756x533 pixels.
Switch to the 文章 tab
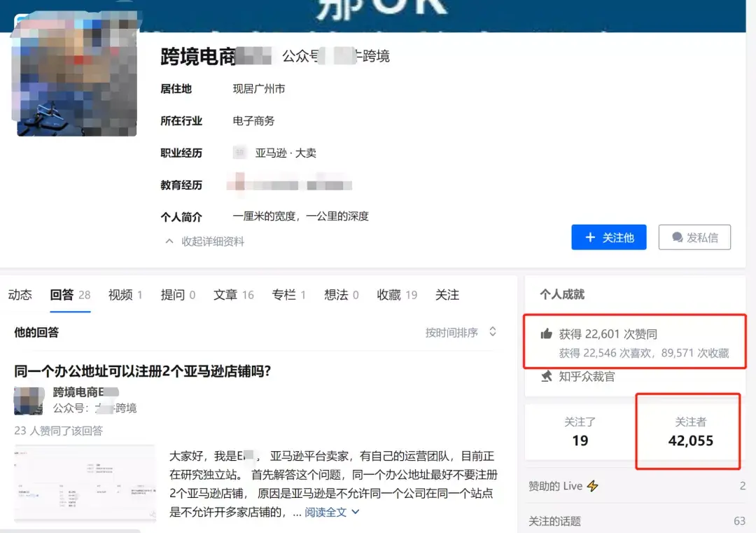(226, 295)
